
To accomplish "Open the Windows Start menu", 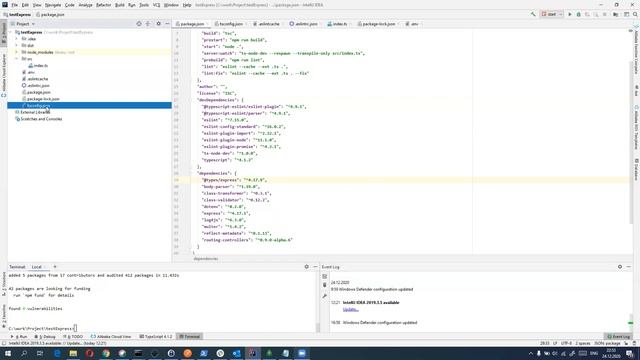I will point(8,353).
